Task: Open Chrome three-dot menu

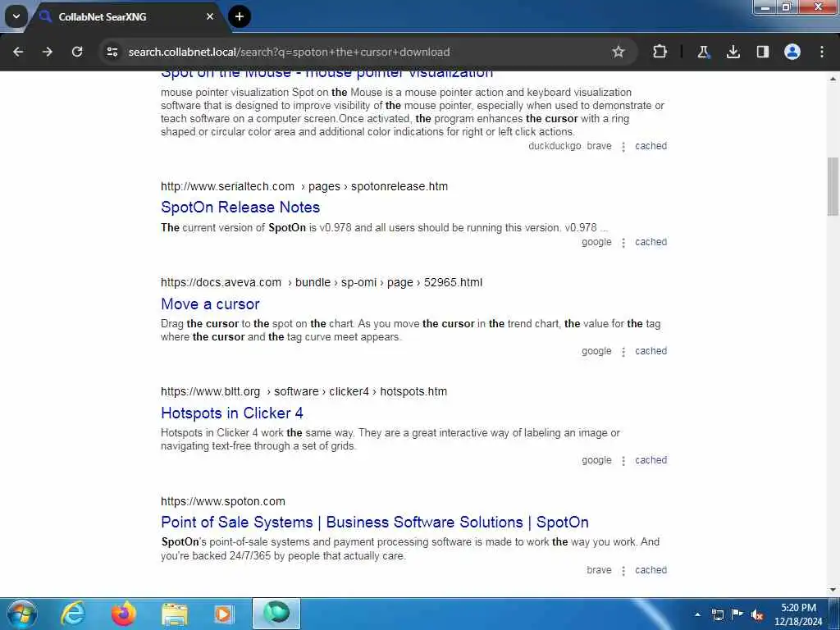Action: click(x=822, y=52)
